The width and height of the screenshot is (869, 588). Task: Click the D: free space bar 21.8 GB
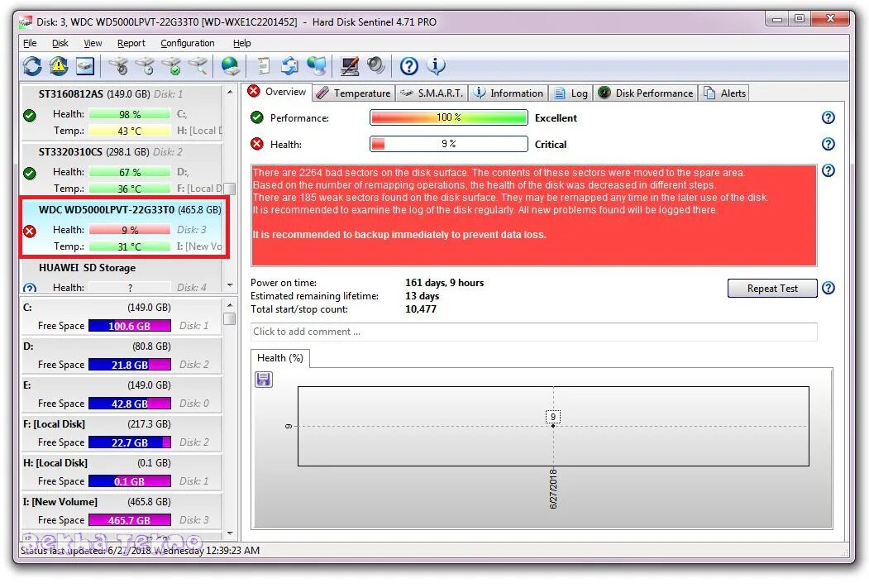click(x=130, y=365)
